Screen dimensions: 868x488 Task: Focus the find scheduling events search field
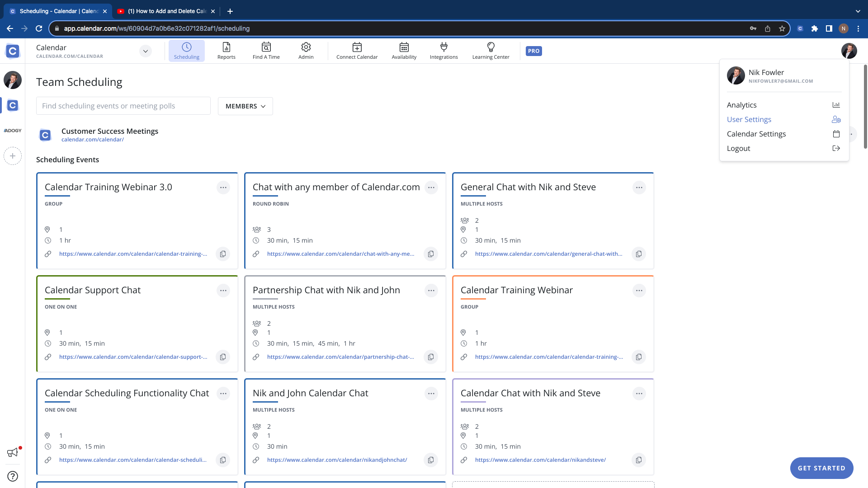(x=123, y=106)
